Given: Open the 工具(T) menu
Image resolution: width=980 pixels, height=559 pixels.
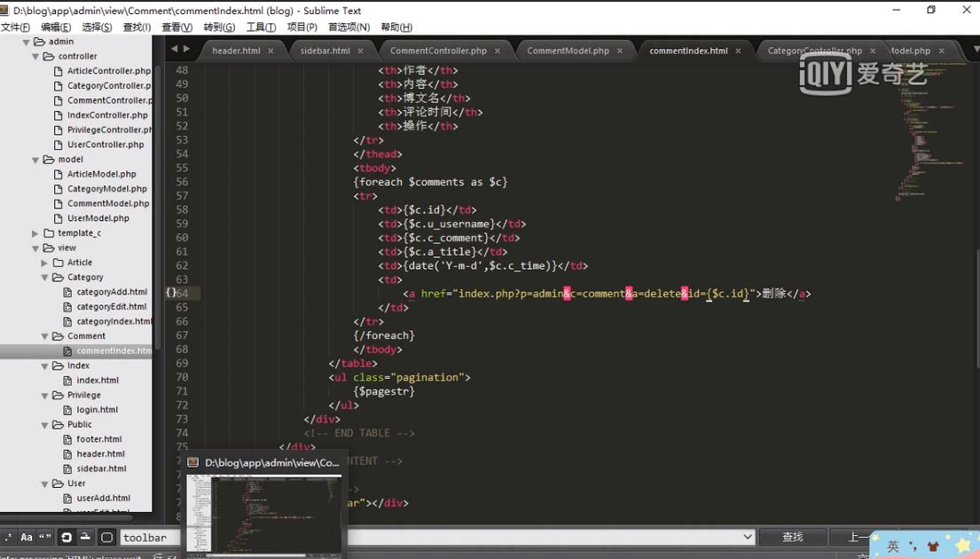Looking at the screenshot, I should (261, 28).
